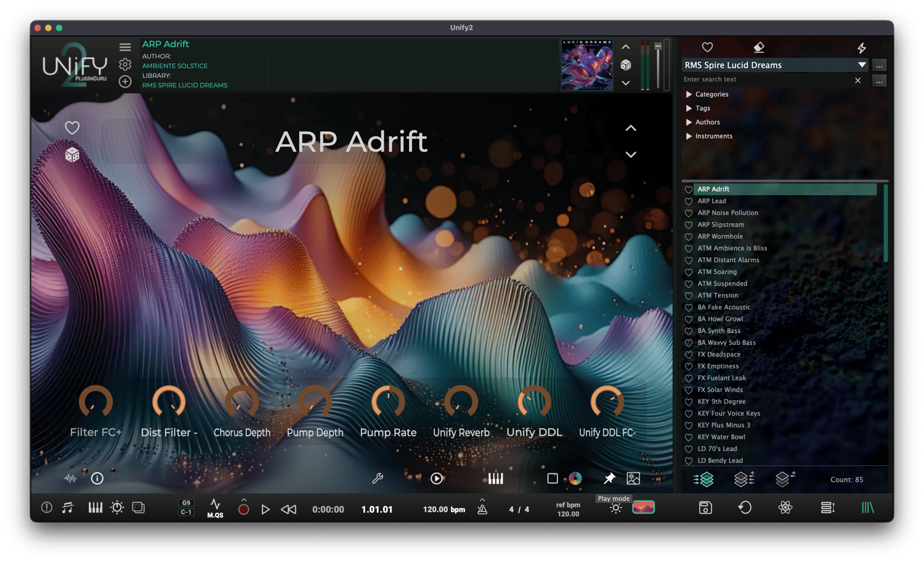Open the hamburger main menu beside the Unify logo
The width and height of the screenshot is (924, 562).
point(125,47)
